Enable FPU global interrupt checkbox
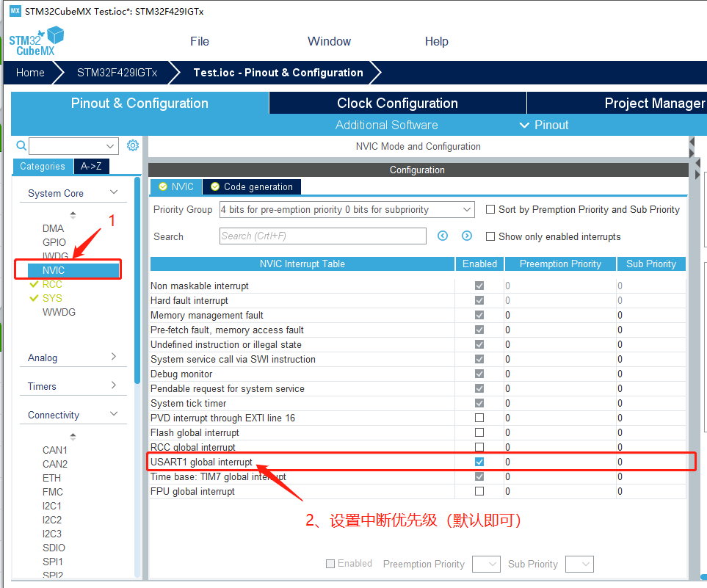 (479, 491)
